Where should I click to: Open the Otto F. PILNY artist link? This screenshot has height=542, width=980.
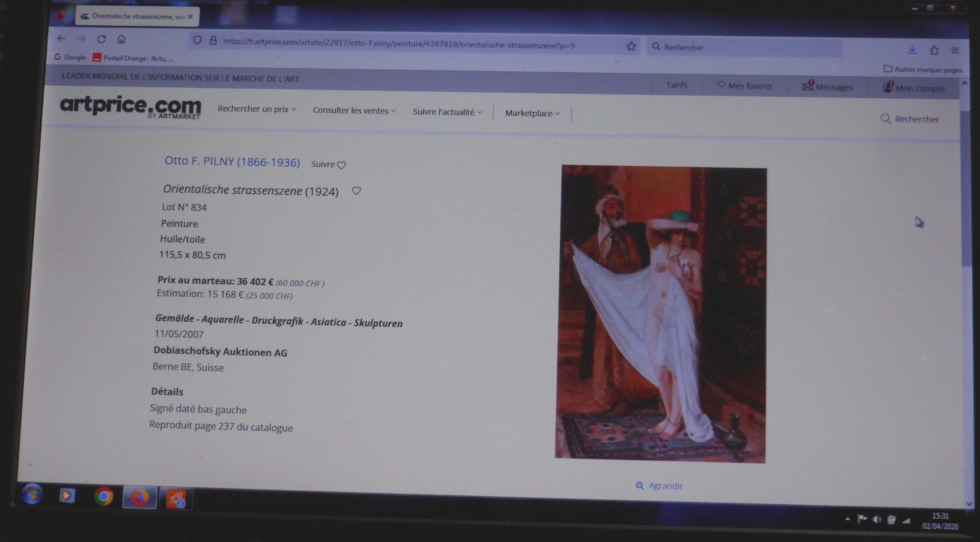[x=232, y=161]
